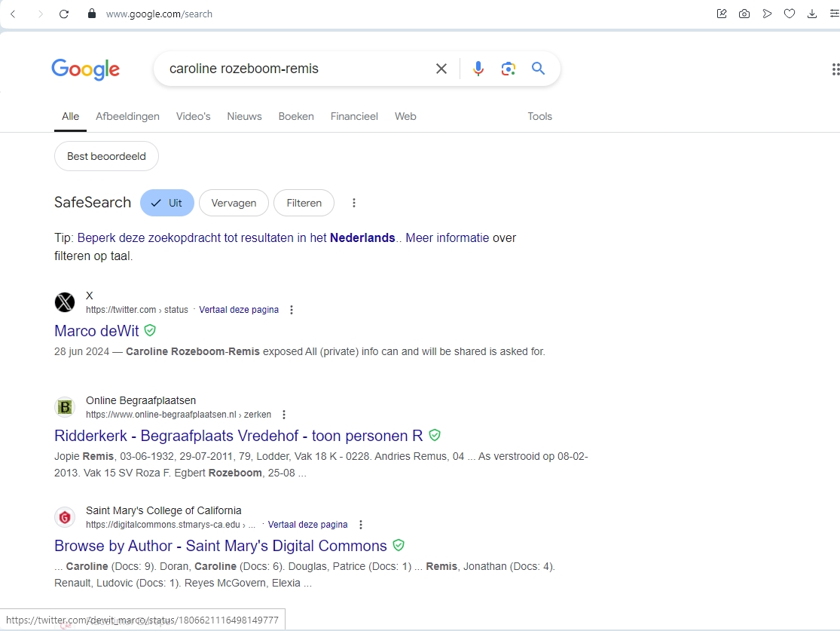
Task: Click the voice search microphone icon
Action: pos(478,69)
